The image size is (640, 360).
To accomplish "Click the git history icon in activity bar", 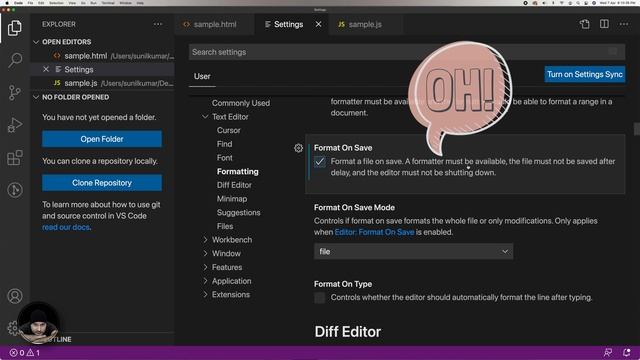I will (15, 190).
